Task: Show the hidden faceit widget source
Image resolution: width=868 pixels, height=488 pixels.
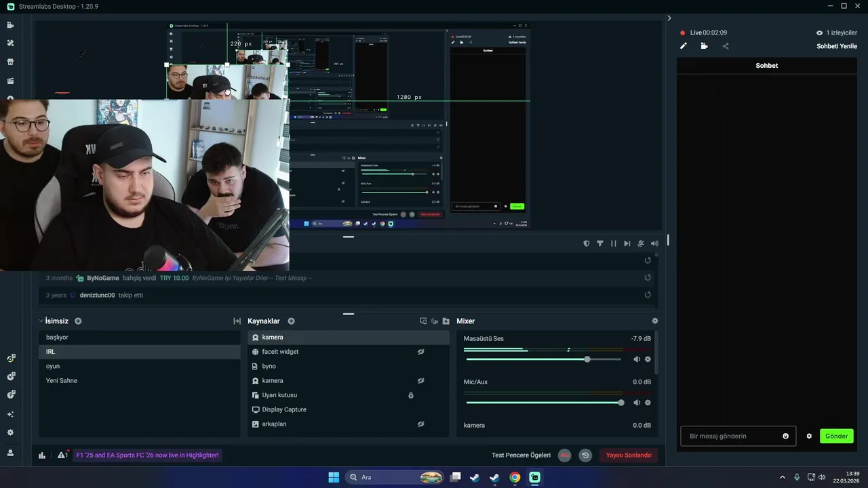Action: pyautogui.click(x=420, y=352)
